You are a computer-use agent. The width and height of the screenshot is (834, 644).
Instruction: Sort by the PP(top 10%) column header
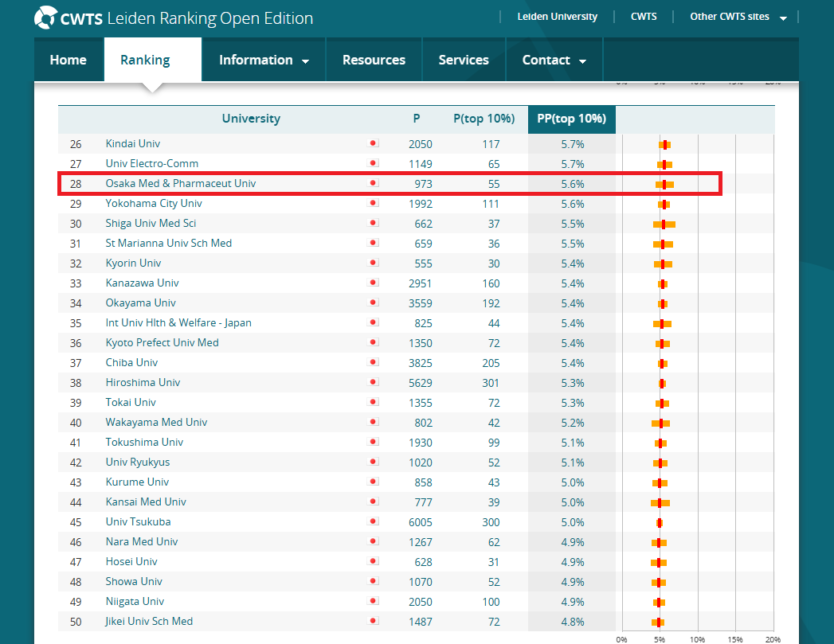(571, 119)
